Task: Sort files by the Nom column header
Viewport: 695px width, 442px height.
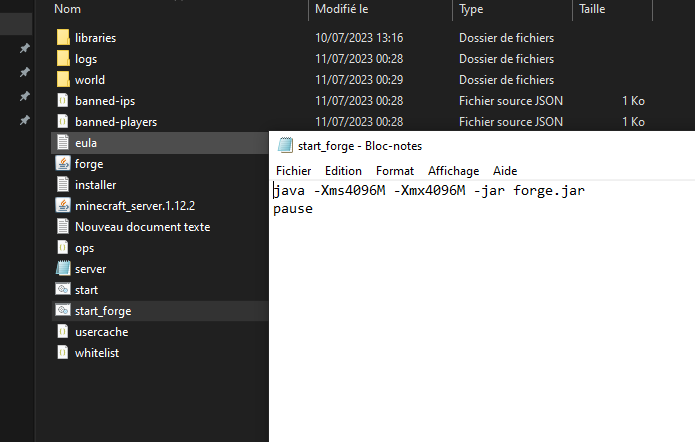Action: click(68, 8)
